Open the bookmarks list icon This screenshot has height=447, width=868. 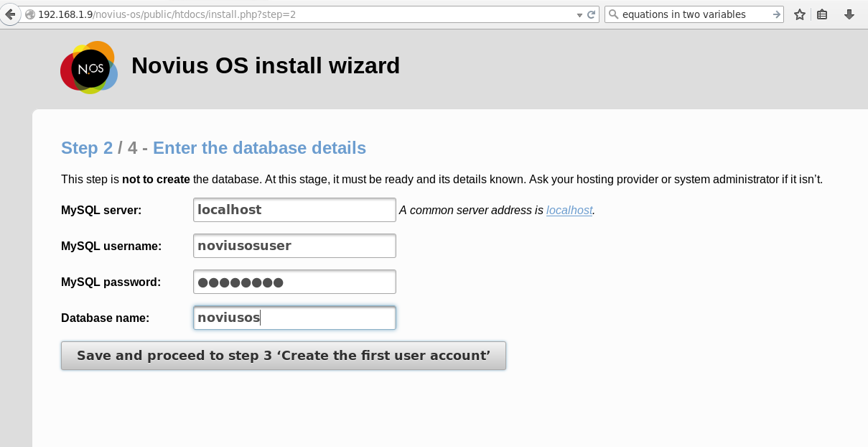click(x=823, y=14)
